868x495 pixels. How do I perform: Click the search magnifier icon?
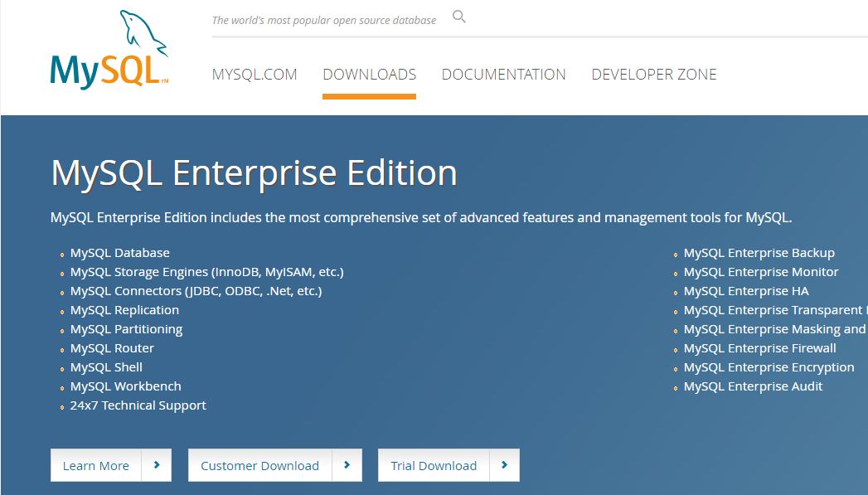pos(459,17)
